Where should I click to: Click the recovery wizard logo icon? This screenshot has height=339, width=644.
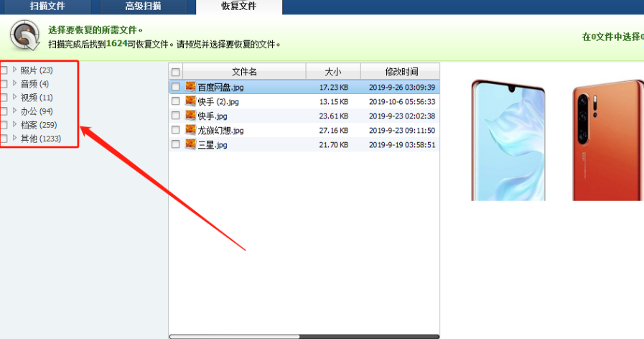pyautogui.click(x=24, y=36)
